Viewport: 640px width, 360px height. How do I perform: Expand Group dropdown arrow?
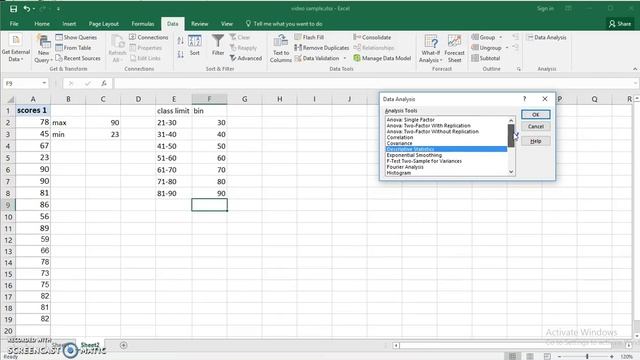pyautogui.click(x=501, y=37)
